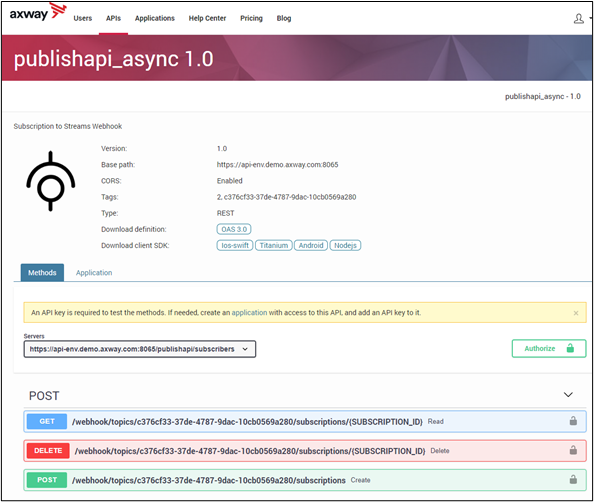Click the API webhook image icon
Image resolution: width=594 pixels, height=502 pixels.
point(50,181)
